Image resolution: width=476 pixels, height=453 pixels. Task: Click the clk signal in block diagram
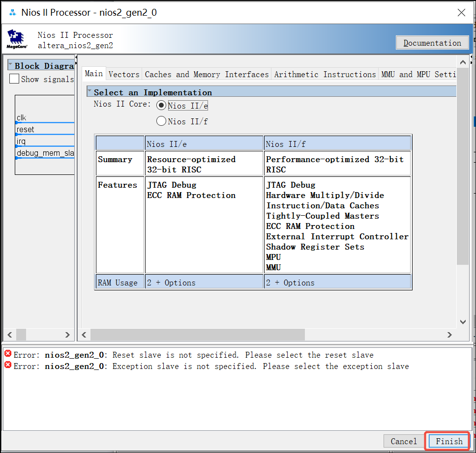point(21,118)
